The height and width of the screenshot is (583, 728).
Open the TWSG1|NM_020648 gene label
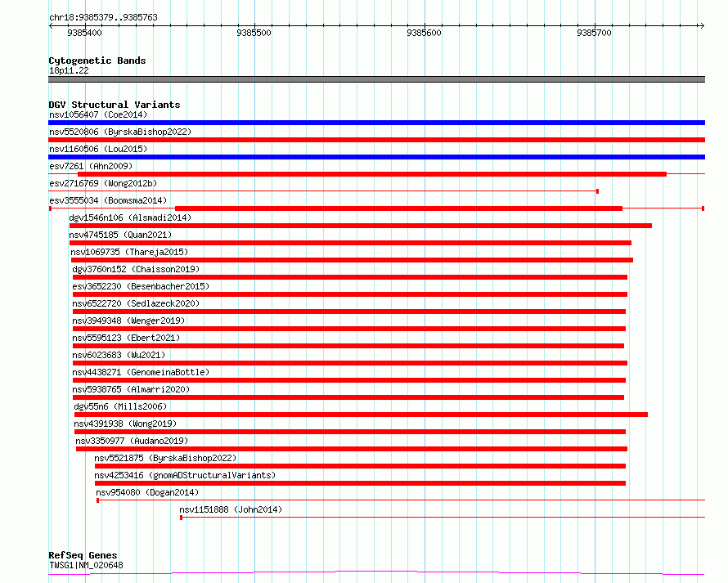point(86,565)
